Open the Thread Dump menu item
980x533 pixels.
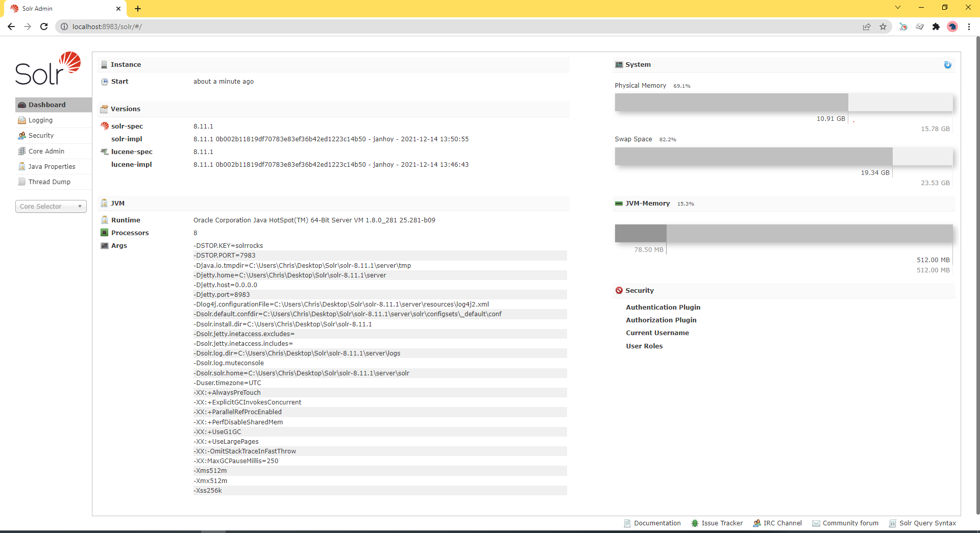[54, 182]
